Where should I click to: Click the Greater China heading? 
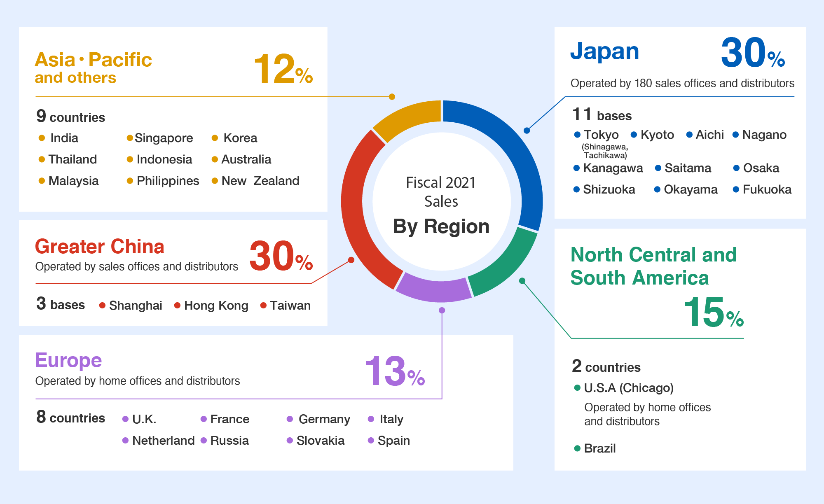coord(100,247)
